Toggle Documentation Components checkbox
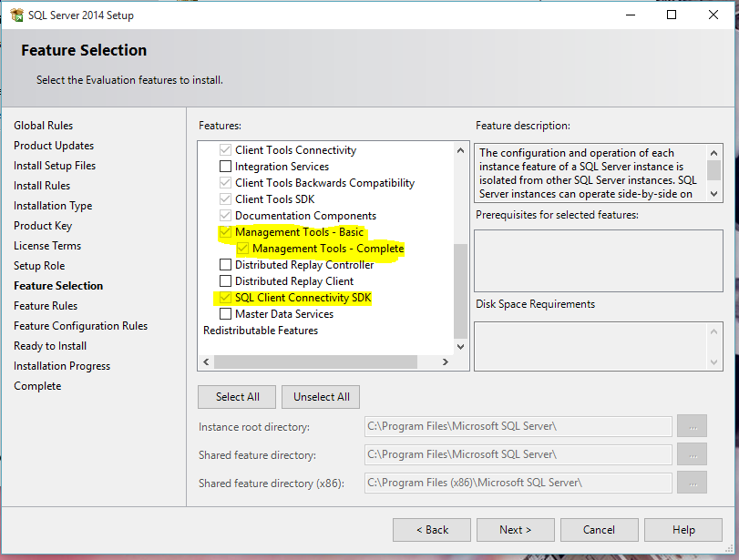The width and height of the screenshot is (739, 560). (x=225, y=216)
